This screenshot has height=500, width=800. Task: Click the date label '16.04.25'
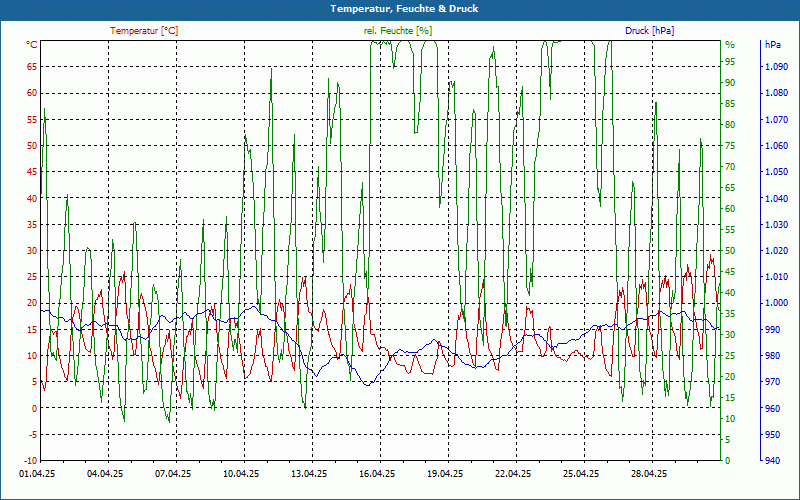(x=377, y=474)
